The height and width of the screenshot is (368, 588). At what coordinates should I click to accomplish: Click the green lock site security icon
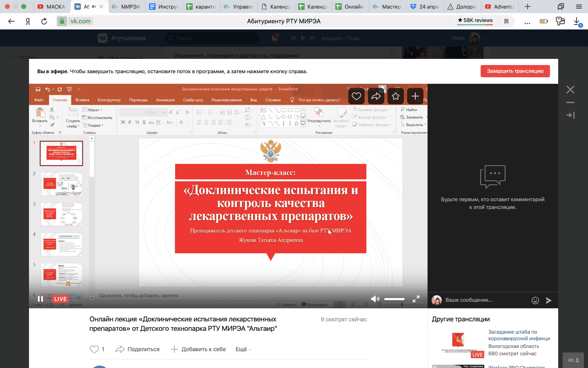click(x=62, y=21)
